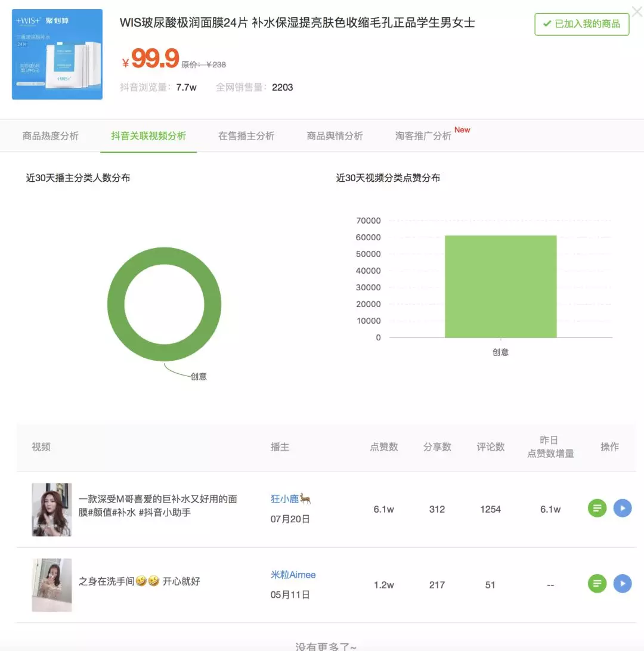Image resolution: width=644 pixels, height=651 pixels.
Task: Click the 操作 column header
Action: (609, 447)
